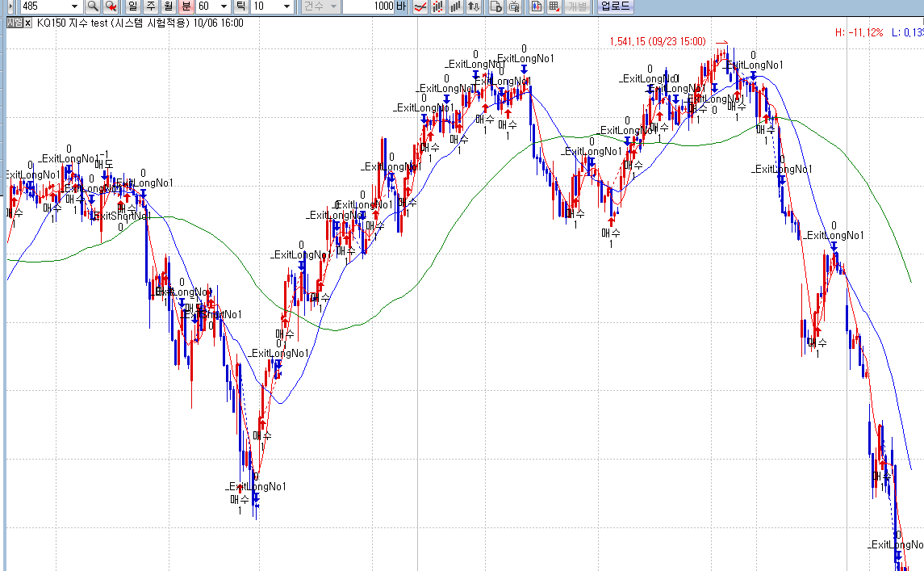Click the 업로드 (upload) button
924x571 pixels.
pos(616,6)
